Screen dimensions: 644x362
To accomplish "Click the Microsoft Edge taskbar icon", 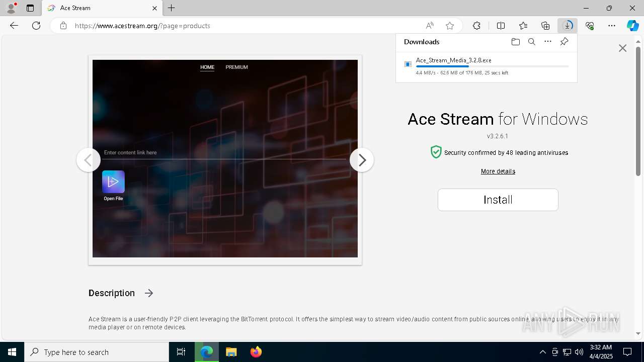I will tap(207, 352).
